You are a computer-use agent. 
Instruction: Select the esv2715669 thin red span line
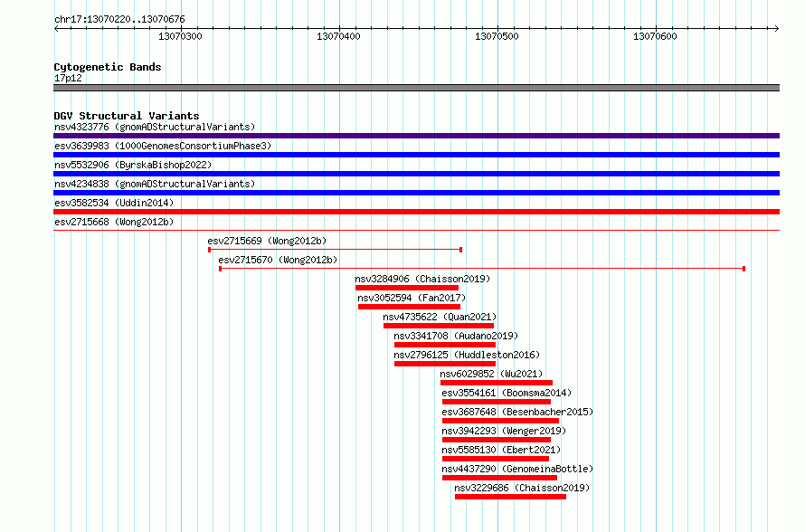336,250
